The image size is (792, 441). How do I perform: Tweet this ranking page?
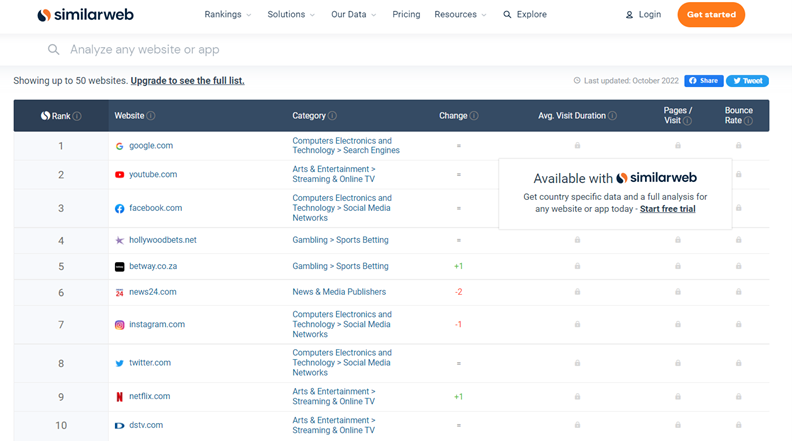click(x=748, y=81)
